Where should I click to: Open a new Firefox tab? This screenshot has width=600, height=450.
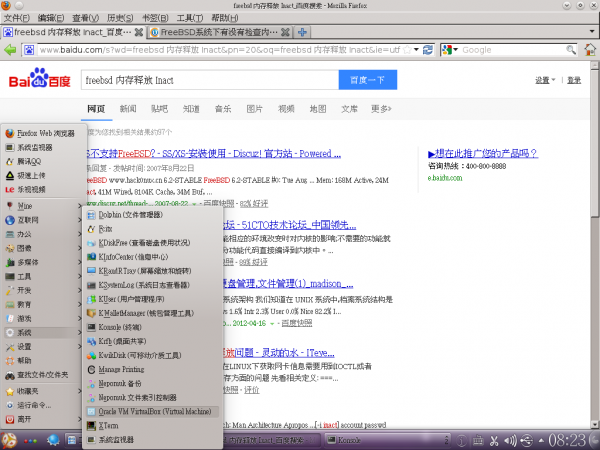(302, 33)
